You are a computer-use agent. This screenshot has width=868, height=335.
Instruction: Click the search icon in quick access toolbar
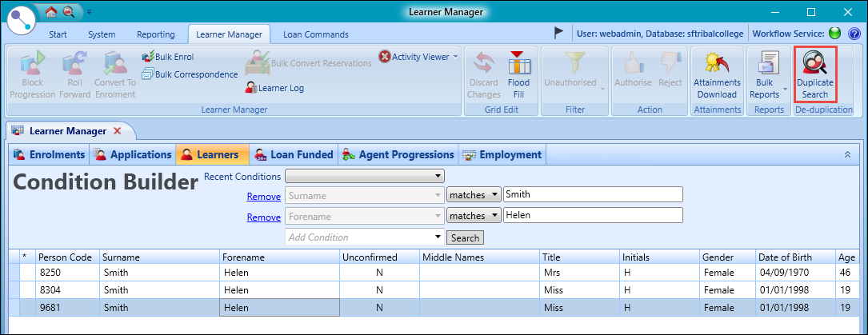click(69, 11)
